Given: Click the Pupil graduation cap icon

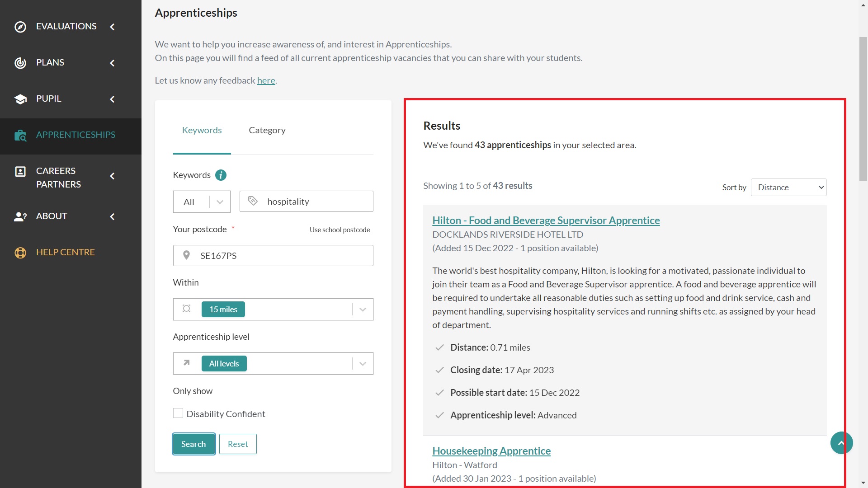Looking at the screenshot, I should click(20, 99).
